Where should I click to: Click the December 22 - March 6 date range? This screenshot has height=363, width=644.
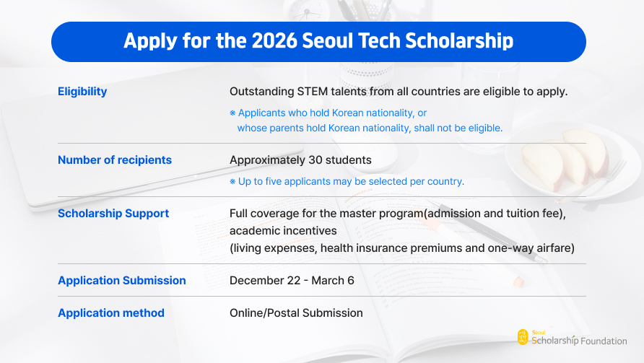pos(292,280)
